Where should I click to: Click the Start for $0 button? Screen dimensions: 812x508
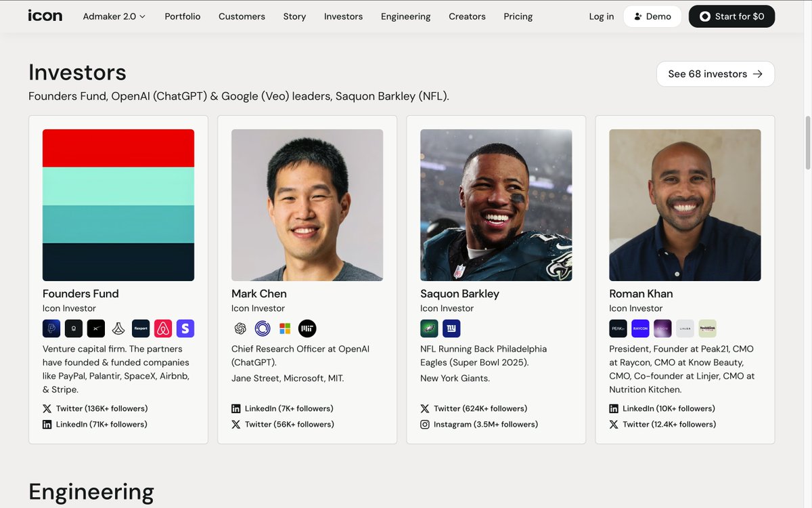tap(731, 16)
